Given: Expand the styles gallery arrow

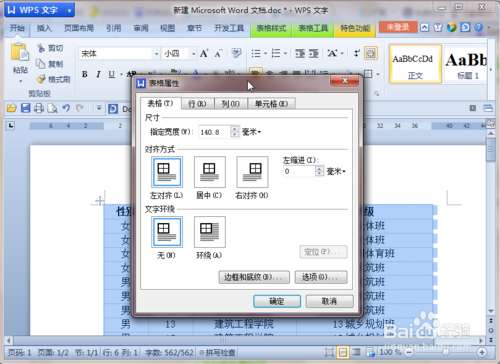Looking at the screenshot, I should 490,69.
